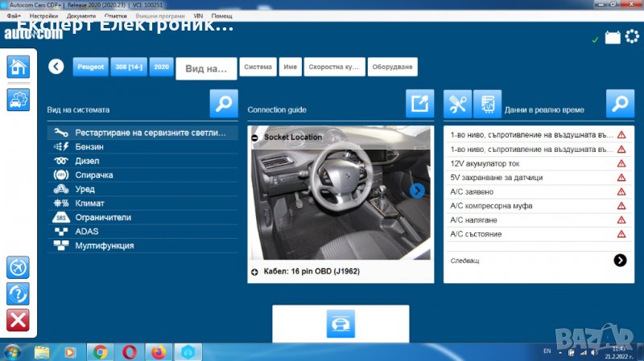Click the flight recorder airplane icon

[x=18, y=268]
